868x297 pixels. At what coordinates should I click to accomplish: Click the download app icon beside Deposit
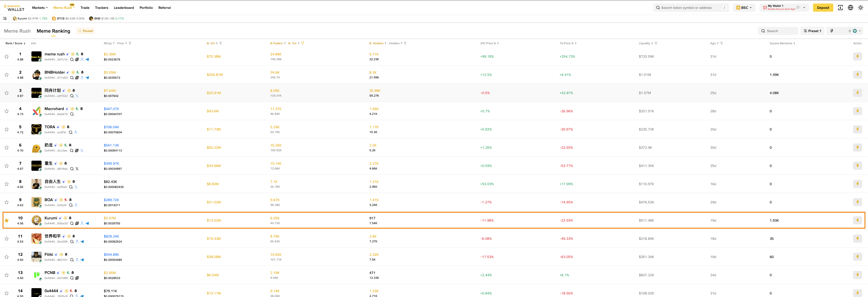(840, 8)
